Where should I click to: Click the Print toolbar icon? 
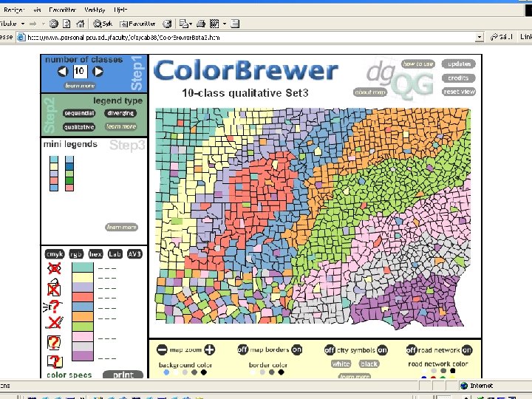coord(201,24)
